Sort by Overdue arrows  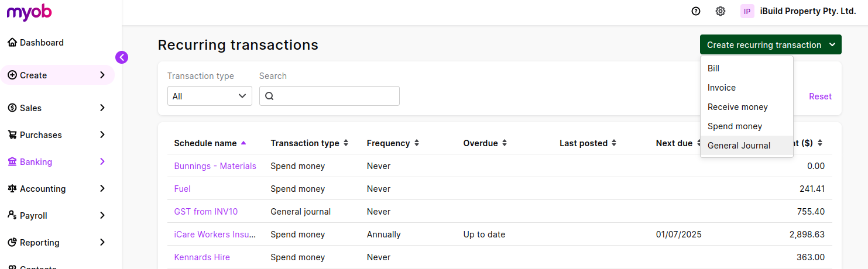[505, 143]
